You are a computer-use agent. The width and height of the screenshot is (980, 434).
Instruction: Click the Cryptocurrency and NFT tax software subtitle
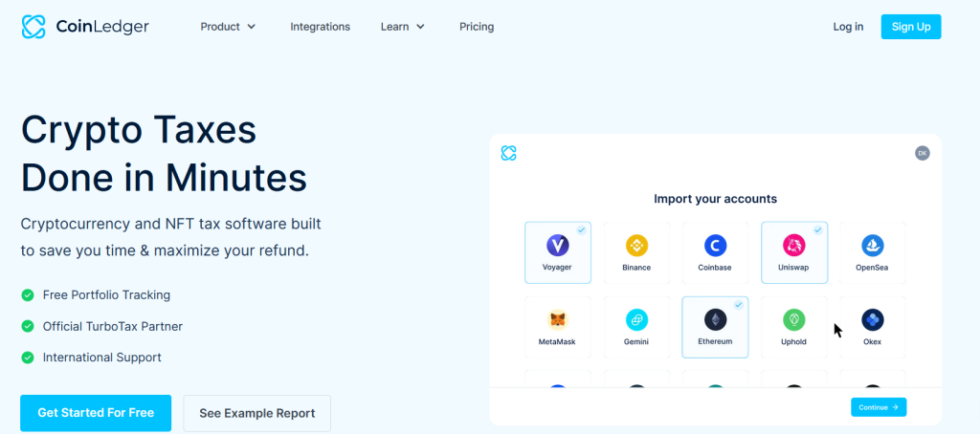[x=170, y=237]
